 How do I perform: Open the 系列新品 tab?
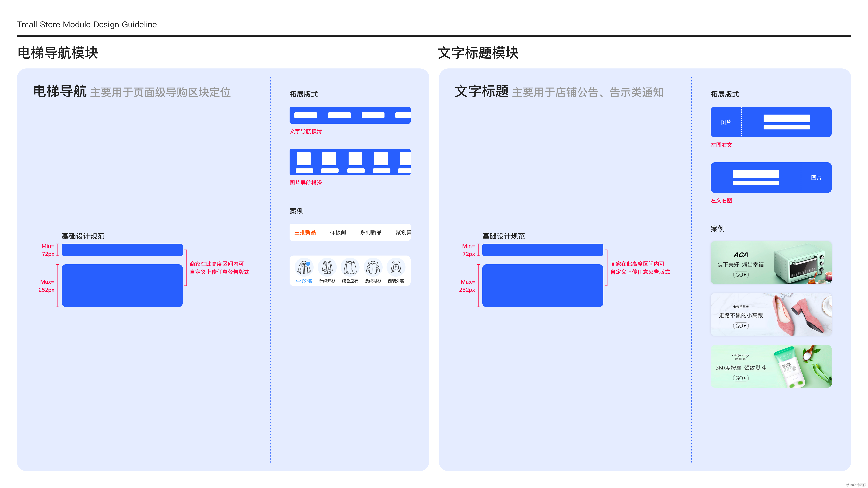371,232
